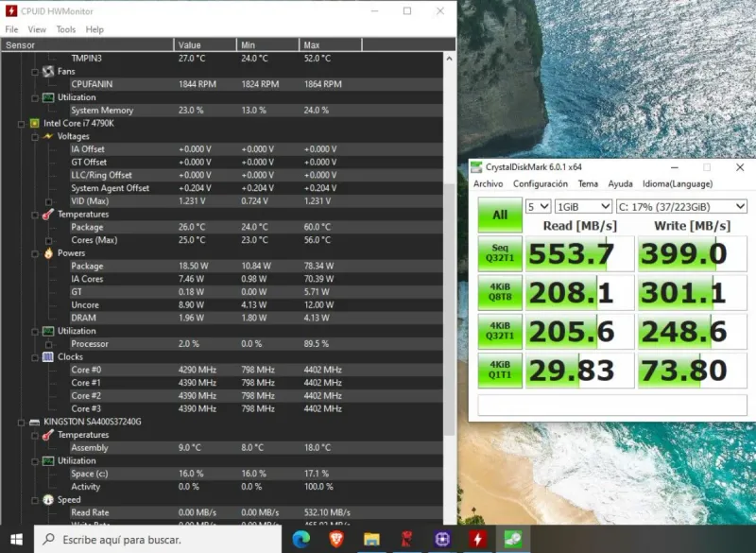The image size is (756, 553).
Task: Click the Seq read result 553.7
Action: [579, 253]
